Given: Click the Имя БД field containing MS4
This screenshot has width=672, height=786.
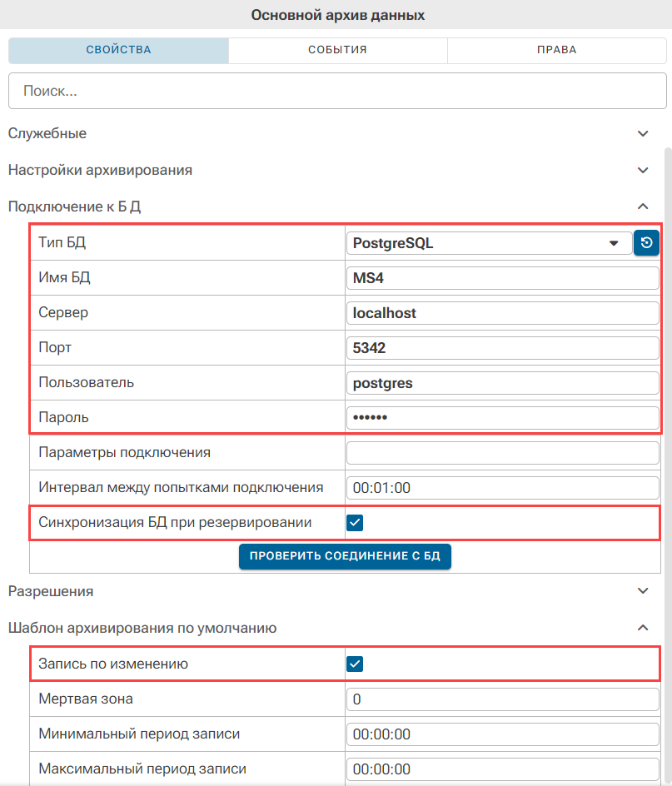Looking at the screenshot, I should [502, 278].
